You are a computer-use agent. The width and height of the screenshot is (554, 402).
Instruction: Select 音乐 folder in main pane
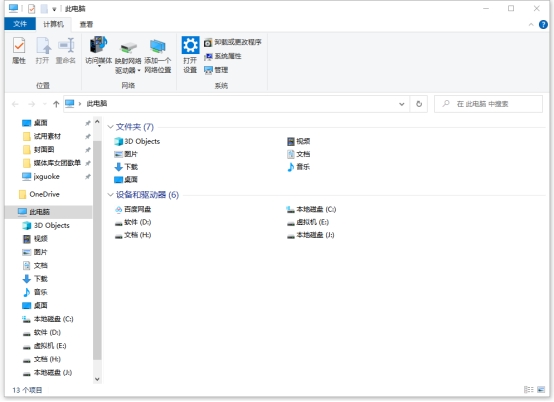(299, 167)
